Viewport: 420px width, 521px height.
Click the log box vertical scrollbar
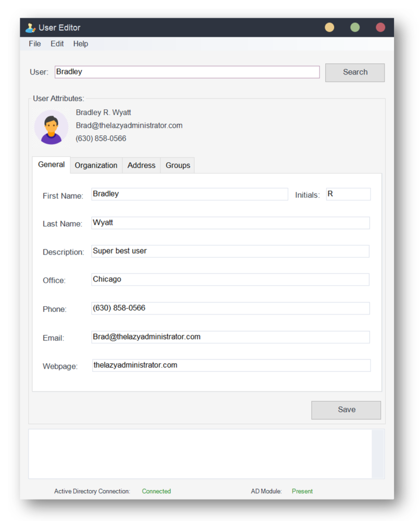pyautogui.click(x=378, y=454)
